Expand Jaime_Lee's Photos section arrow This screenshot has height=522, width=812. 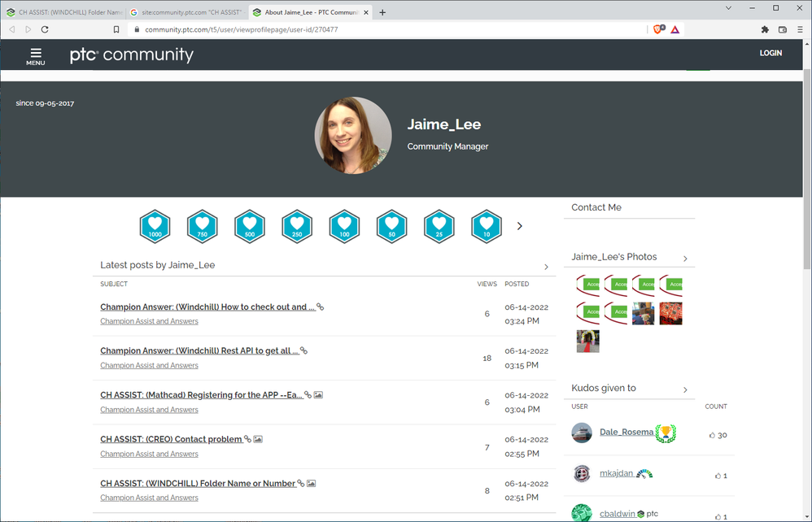coord(685,259)
